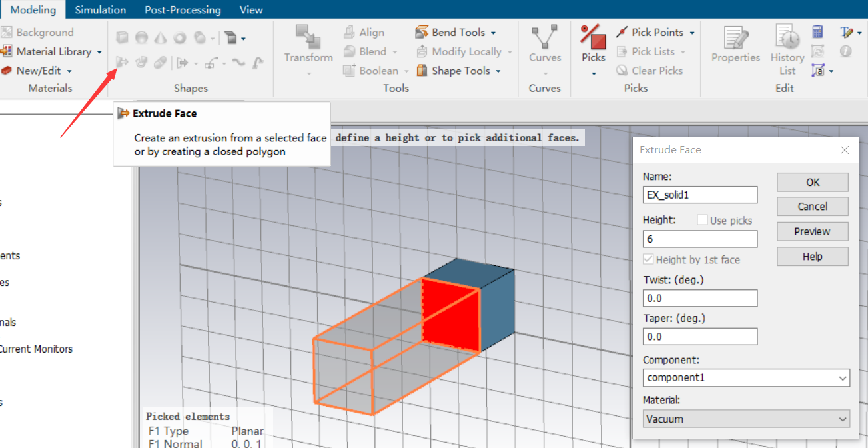This screenshot has height=448, width=868.
Task: Click the Height input field
Action: tap(700, 239)
